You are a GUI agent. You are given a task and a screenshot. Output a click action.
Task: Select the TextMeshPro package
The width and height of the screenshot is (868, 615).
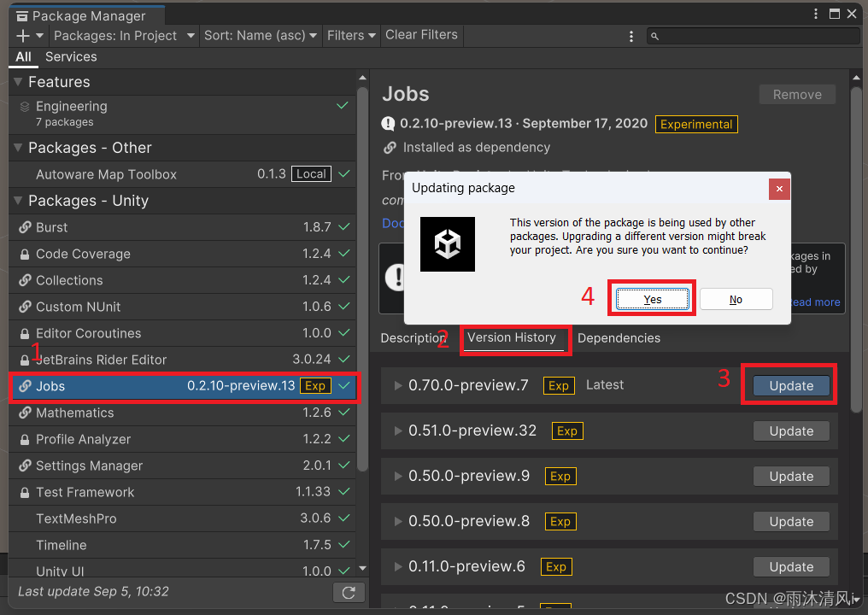183,519
